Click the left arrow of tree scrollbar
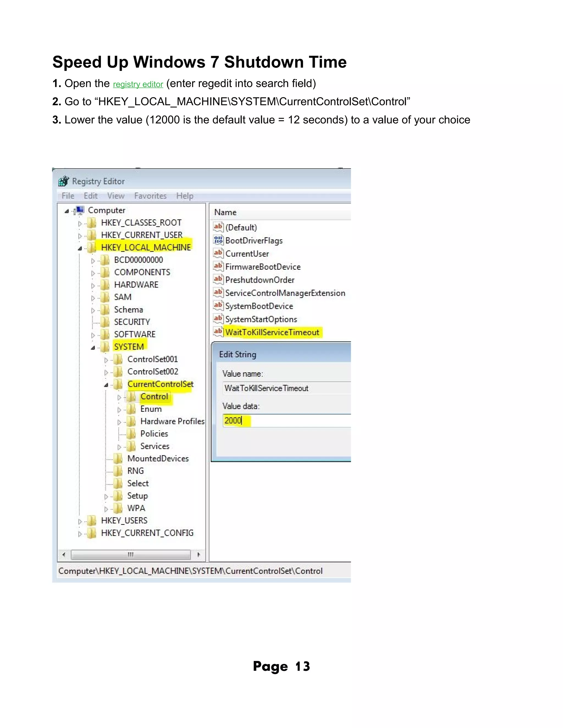The image size is (563, 728). (64, 555)
